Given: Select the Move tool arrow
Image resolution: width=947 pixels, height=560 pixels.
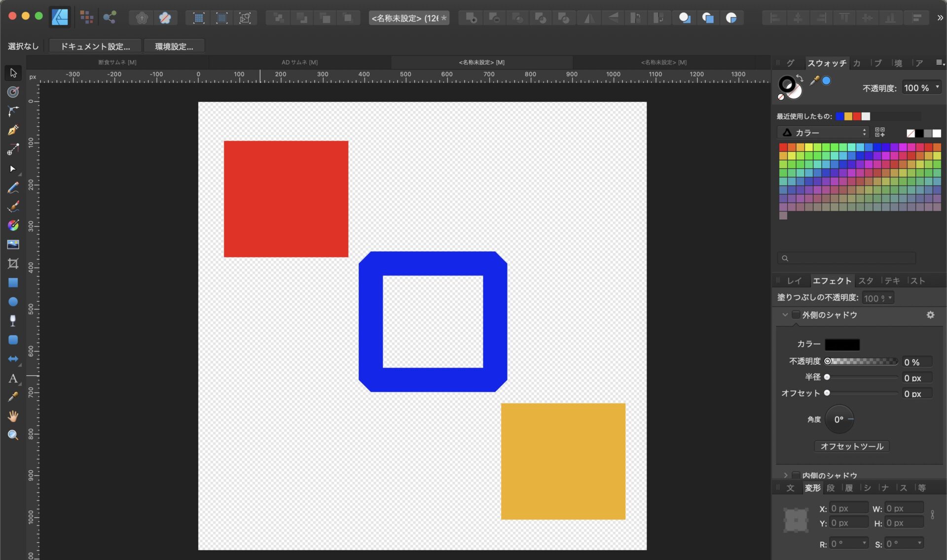Looking at the screenshot, I should pyautogui.click(x=13, y=73).
